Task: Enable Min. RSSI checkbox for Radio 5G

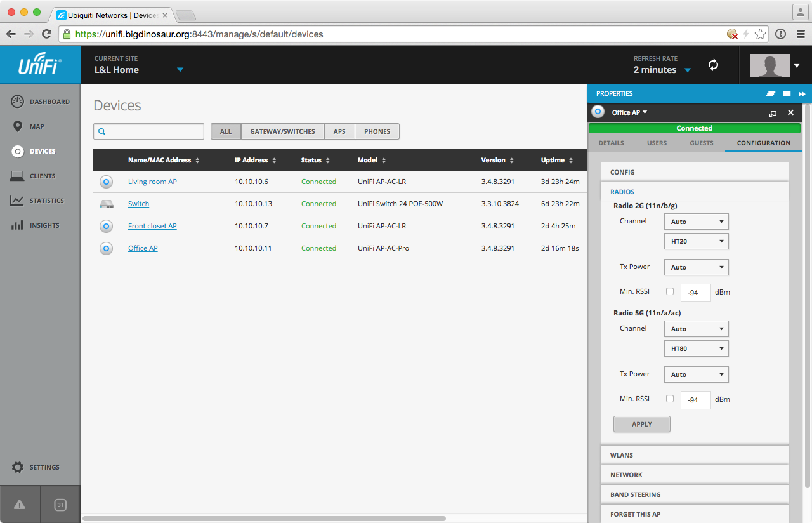Action: (x=670, y=399)
